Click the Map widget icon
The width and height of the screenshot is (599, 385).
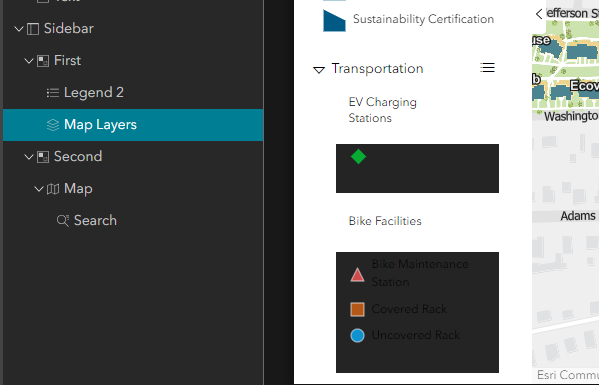pyautogui.click(x=53, y=189)
